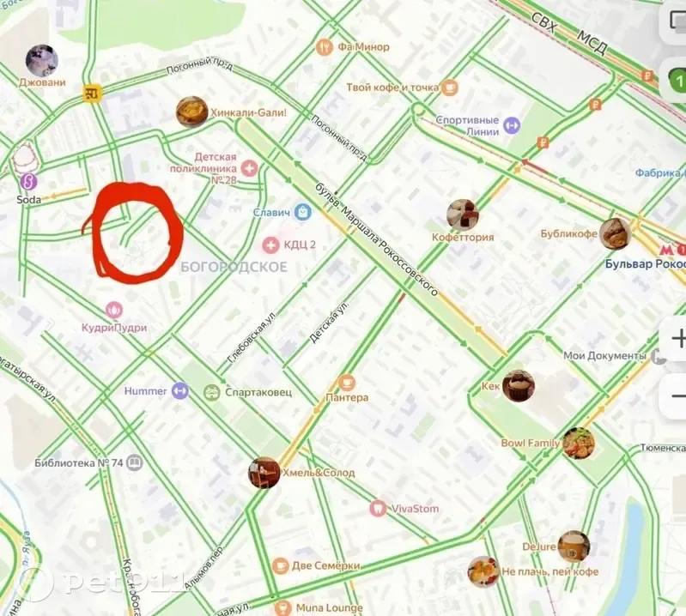686x616 pixels.
Task: Select the Твой кофе и точка cafe icon
Action: [x=450, y=88]
